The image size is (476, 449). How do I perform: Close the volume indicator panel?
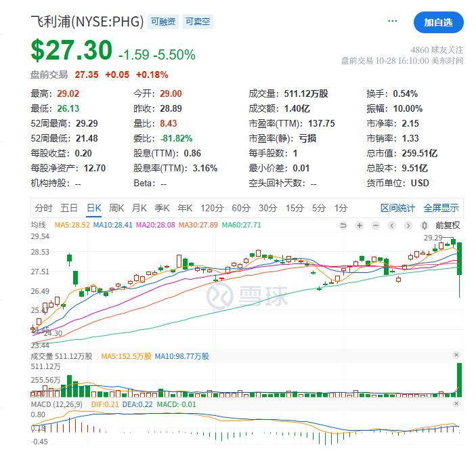tap(456, 356)
